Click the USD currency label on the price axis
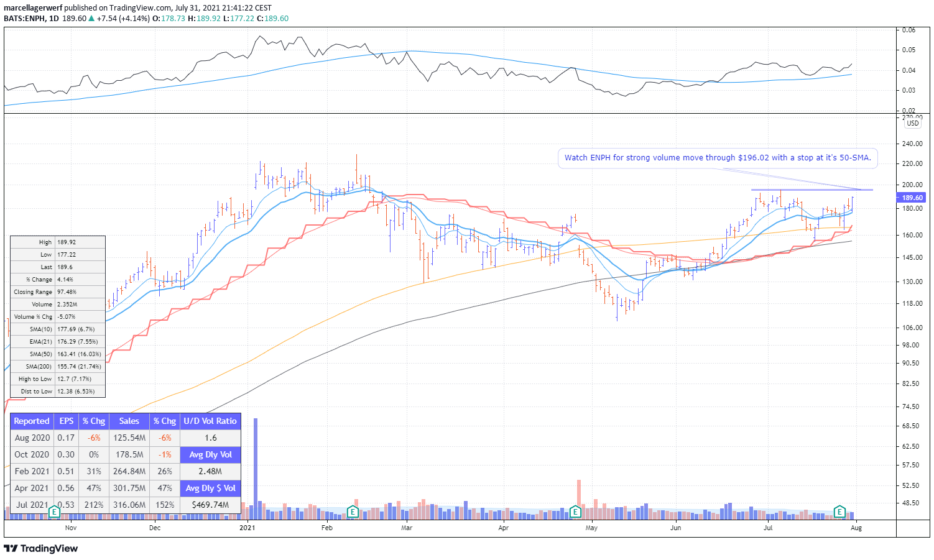Viewport: 934px width, 560px height. 912,123
